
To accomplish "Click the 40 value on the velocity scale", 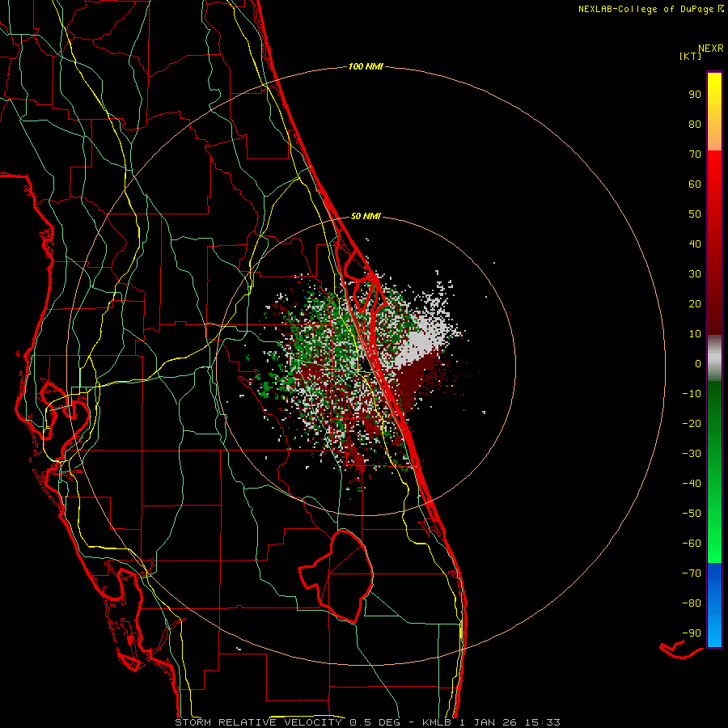I will 695,244.
